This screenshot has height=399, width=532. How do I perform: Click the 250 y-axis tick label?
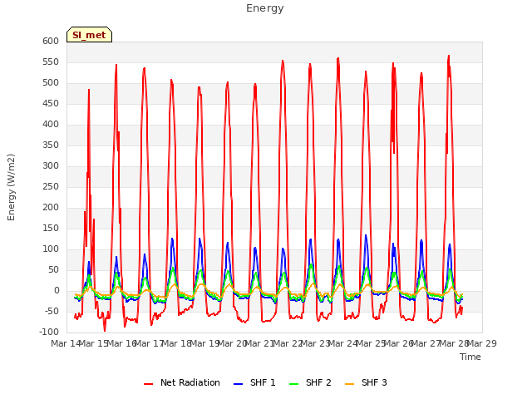tap(51, 186)
